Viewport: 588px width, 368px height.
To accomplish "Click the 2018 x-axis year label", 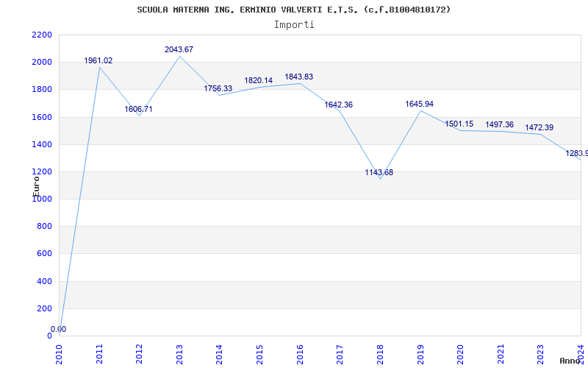I will [x=380, y=355].
